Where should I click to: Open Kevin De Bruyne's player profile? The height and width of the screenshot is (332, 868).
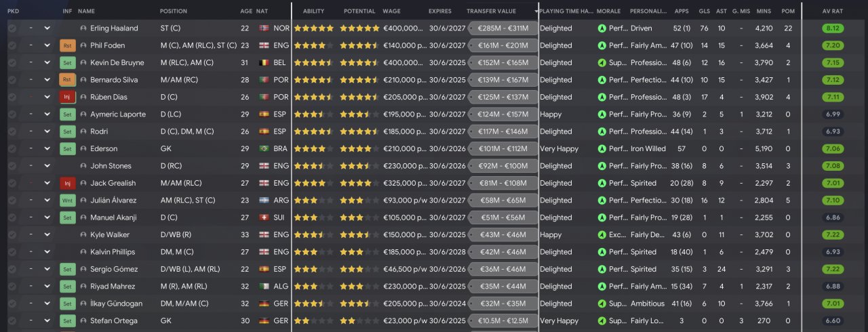[x=118, y=63]
